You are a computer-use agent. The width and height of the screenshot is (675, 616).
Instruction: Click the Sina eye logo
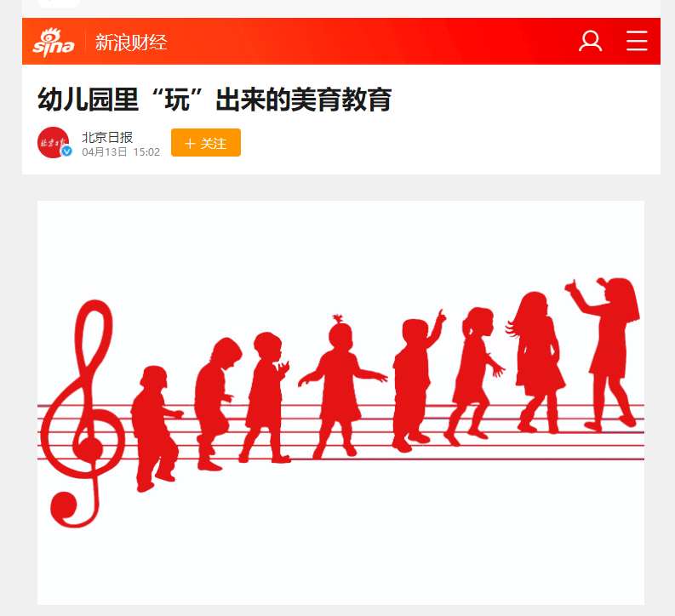54,43
